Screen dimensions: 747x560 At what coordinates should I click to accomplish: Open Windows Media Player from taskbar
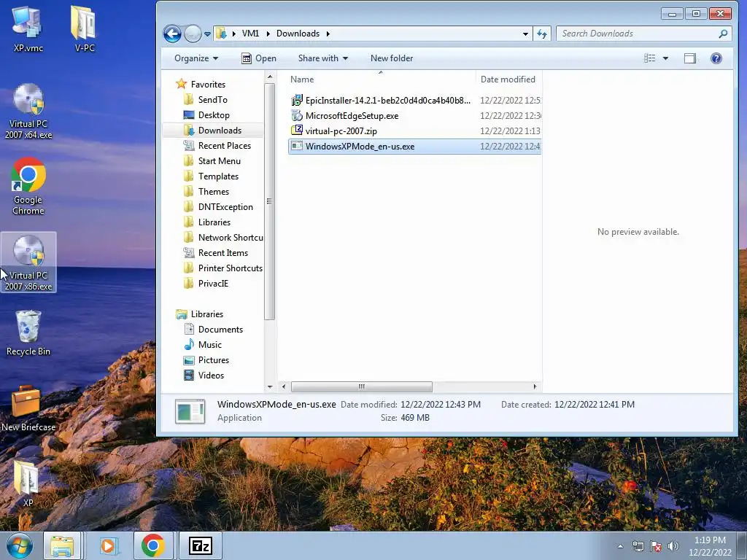[108, 545]
